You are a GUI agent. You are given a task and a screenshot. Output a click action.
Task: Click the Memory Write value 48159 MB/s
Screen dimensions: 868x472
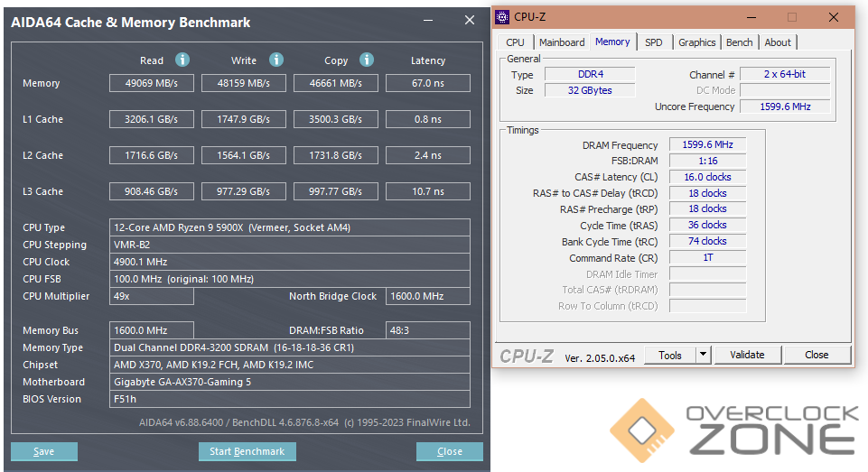244,83
